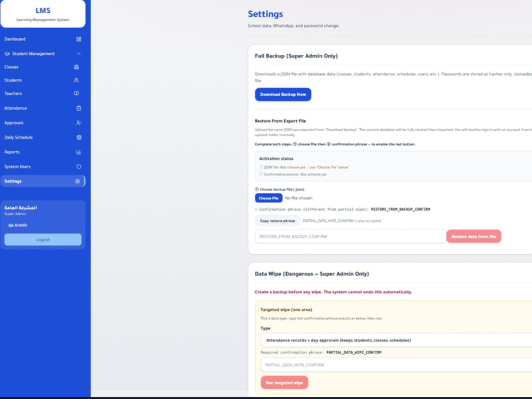
Task: Click the Daily Schedule calendar icon
Action: (79, 137)
